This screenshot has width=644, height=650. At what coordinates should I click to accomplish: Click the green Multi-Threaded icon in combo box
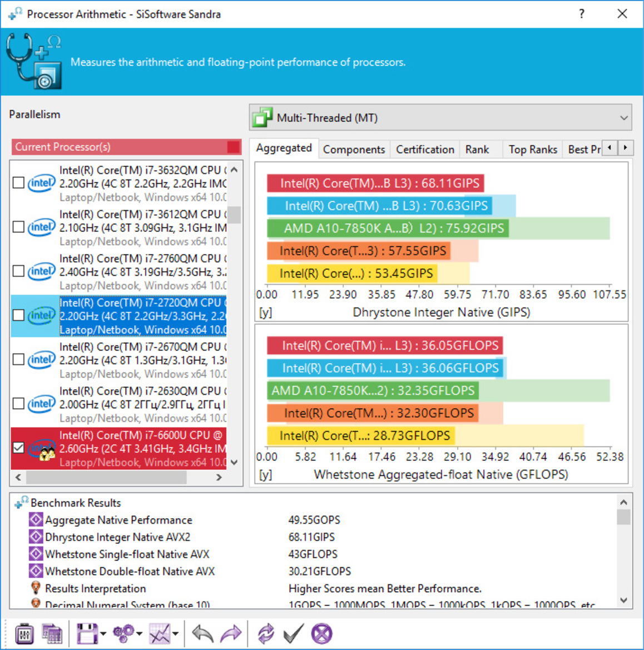[262, 117]
